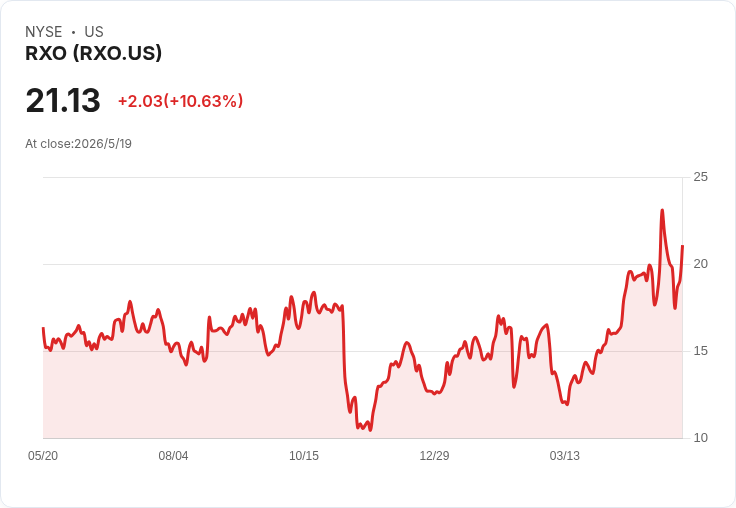Click the starting point of the price line
736x508 pixels.
pos(43,328)
